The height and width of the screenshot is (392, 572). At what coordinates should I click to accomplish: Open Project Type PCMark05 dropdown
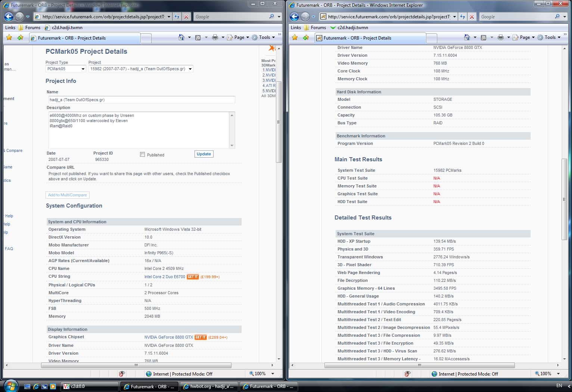click(x=66, y=69)
